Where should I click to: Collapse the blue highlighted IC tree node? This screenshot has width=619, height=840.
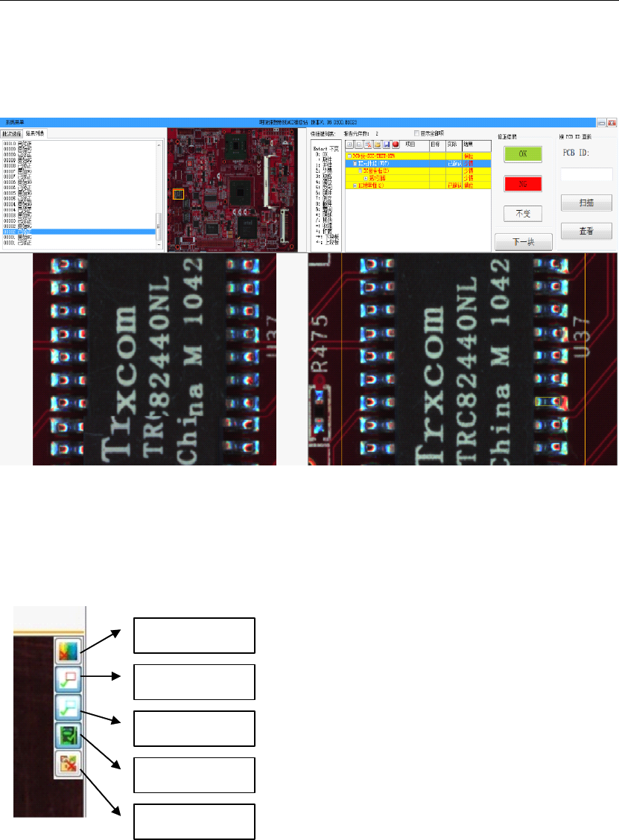point(355,163)
